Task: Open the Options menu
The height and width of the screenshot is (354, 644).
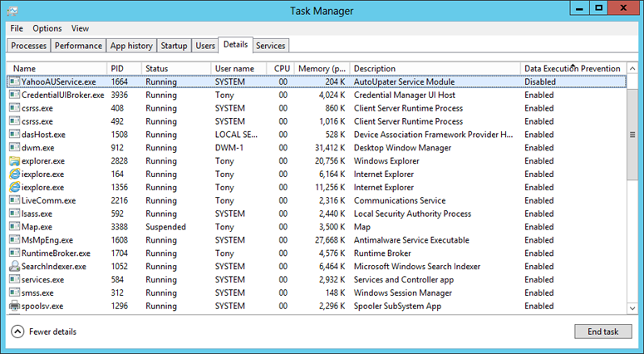Action: click(x=47, y=28)
